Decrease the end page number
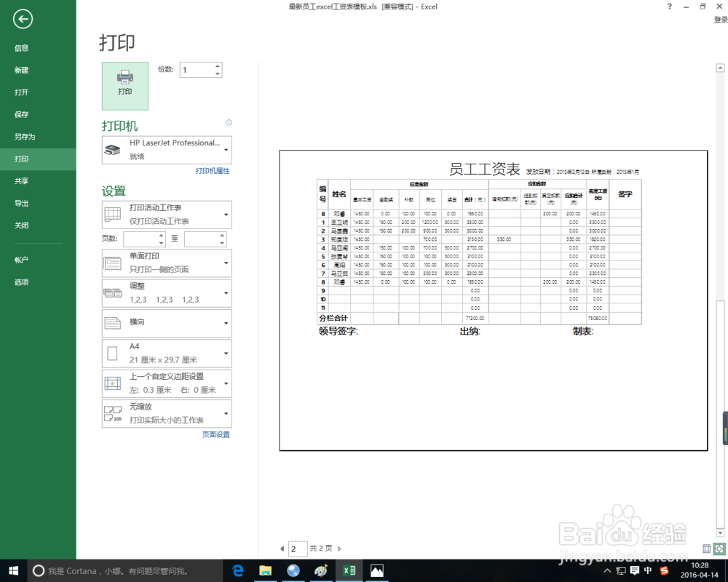This screenshot has height=582, width=728. (x=222, y=243)
